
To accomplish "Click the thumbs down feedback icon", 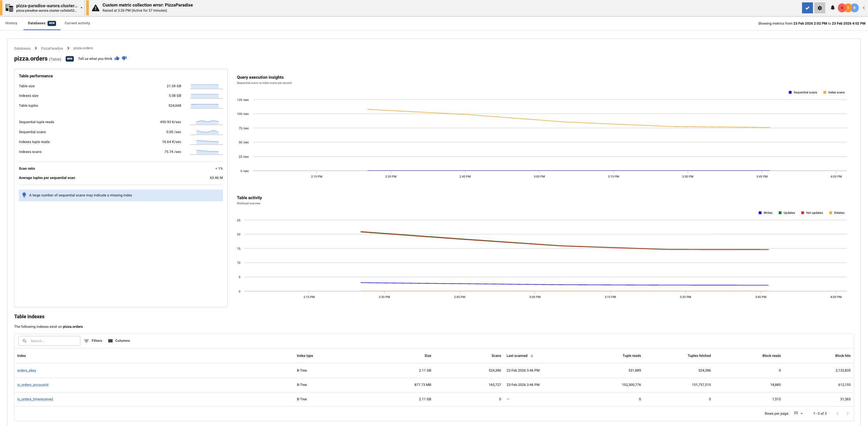I will tap(124, 59).
